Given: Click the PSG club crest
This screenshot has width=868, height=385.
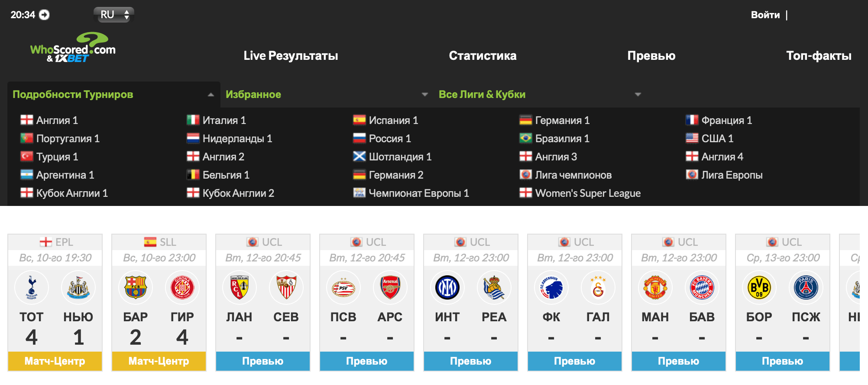Looking at the screenshot, I should 806,287.
